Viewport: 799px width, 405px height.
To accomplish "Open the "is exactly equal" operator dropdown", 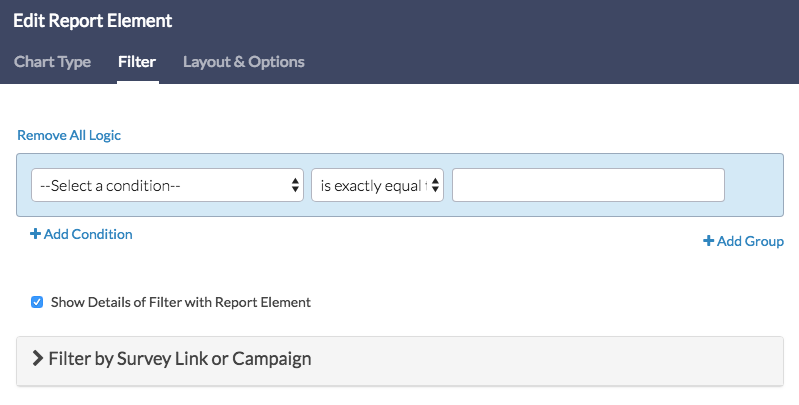I will pyautogui.click(x=370, y=185).
